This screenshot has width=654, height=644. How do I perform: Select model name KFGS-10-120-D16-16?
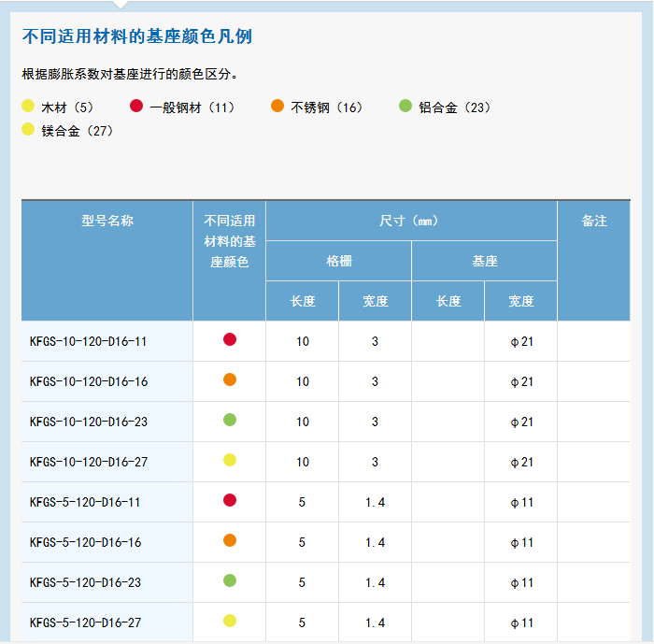coord(89,382)
